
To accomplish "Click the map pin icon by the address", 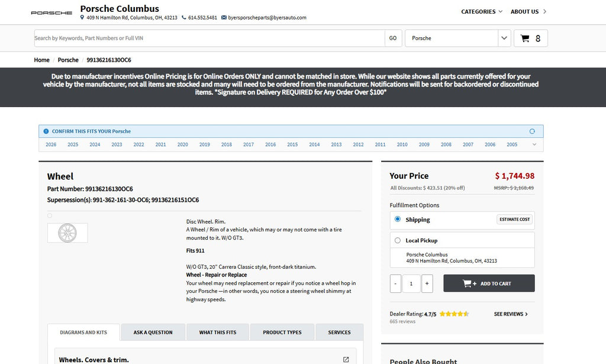I will point(82,18).
